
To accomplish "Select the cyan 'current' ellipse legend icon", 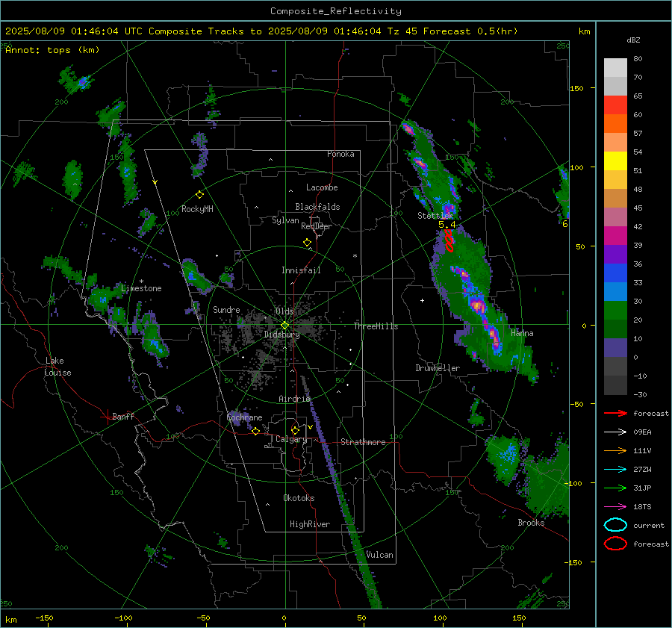I will (615, 525).
